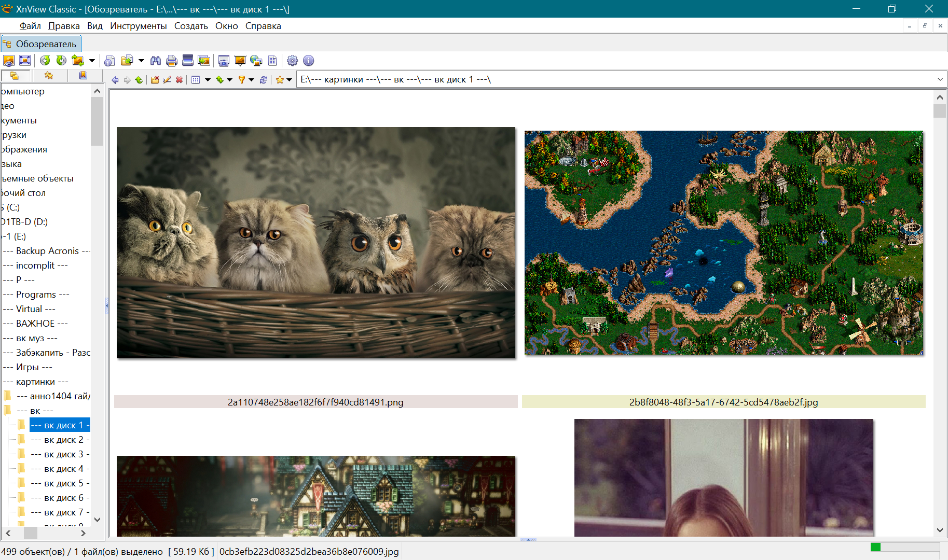Image resolution: width=948 pixels, height=560 pixels.
Task: Open the Инструменты menu
Action: coord(138,26)
